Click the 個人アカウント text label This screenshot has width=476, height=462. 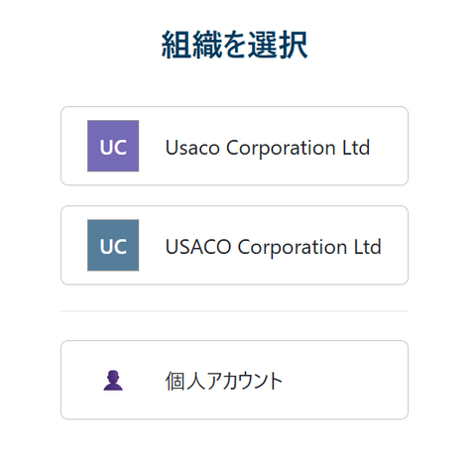[224, 381]
